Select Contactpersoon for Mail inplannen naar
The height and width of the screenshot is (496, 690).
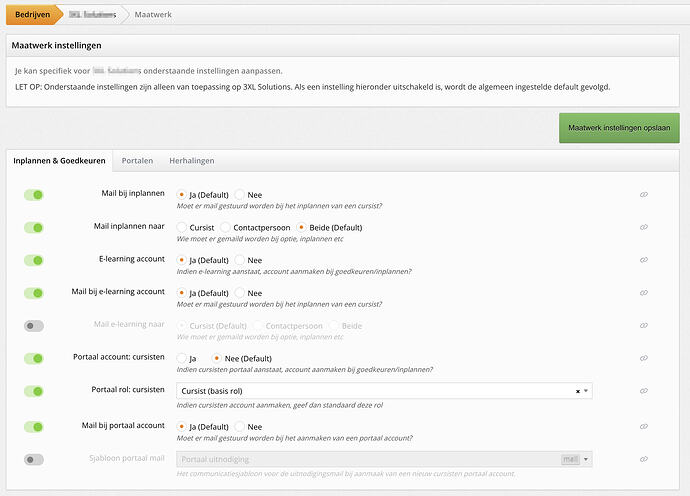(x=226, y=228)
